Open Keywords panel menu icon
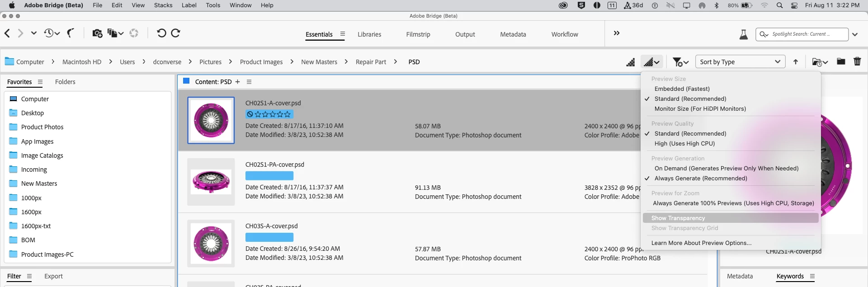Viewport: 868px width, 287px height. coord(812,276)
